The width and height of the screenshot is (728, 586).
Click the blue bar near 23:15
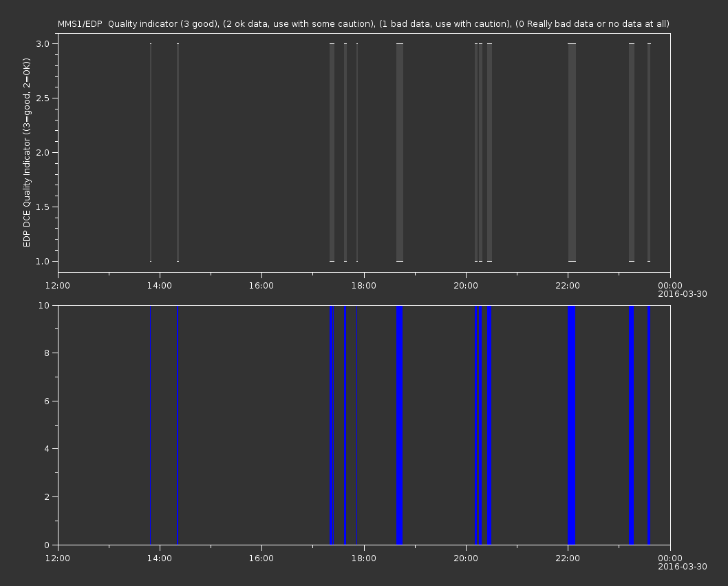[632, 425]
